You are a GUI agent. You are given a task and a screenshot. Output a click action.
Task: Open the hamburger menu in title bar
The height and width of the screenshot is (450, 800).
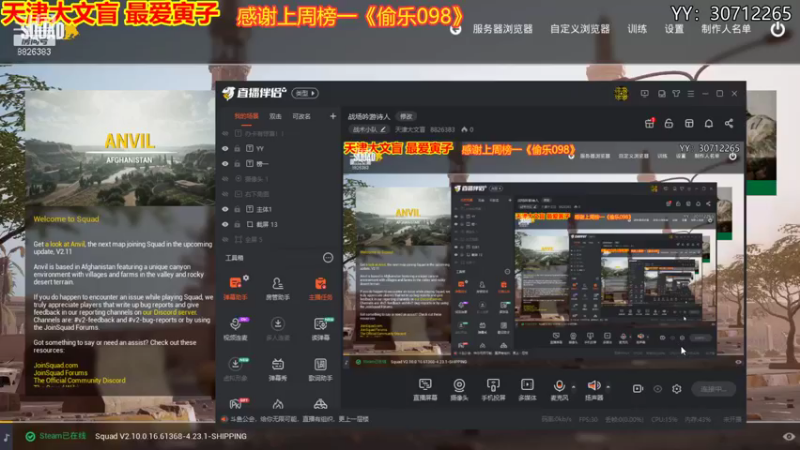click(691, 94)
